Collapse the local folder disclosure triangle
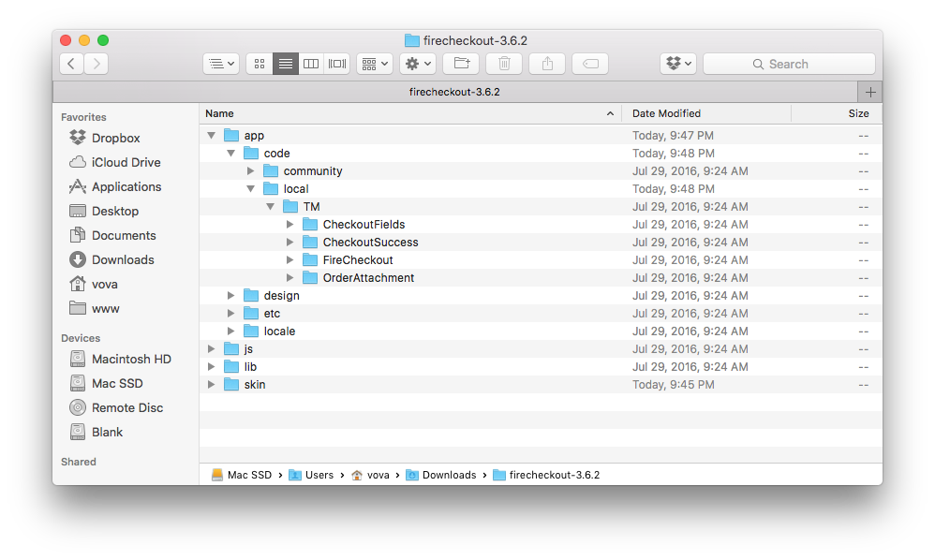Image resolution: width=935 pixels, height=560 pixels. tap(250, 189)
